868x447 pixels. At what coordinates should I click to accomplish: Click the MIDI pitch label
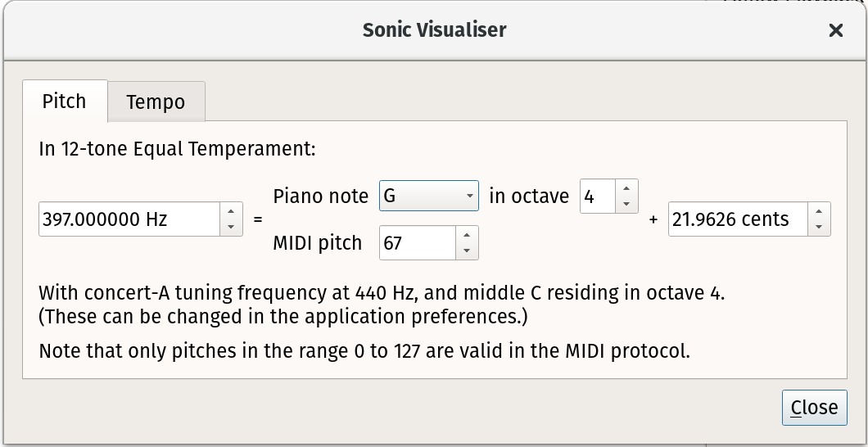(317, 243)
